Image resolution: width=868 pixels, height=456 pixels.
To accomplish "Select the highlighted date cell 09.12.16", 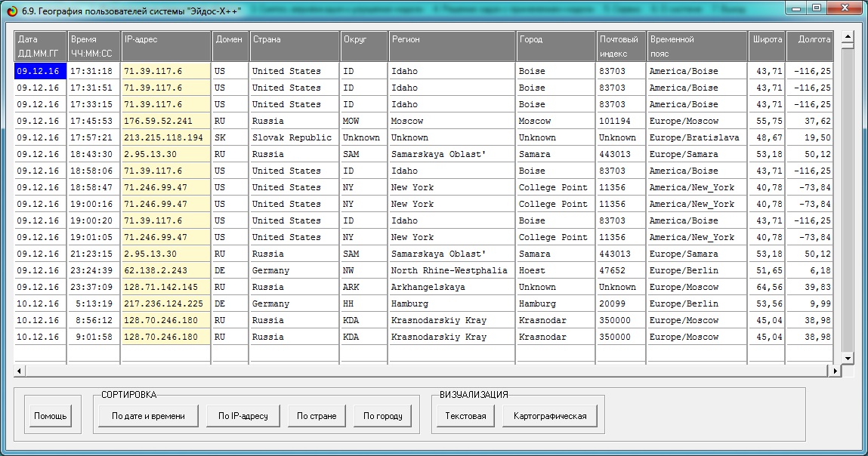I will pos(40,71).
